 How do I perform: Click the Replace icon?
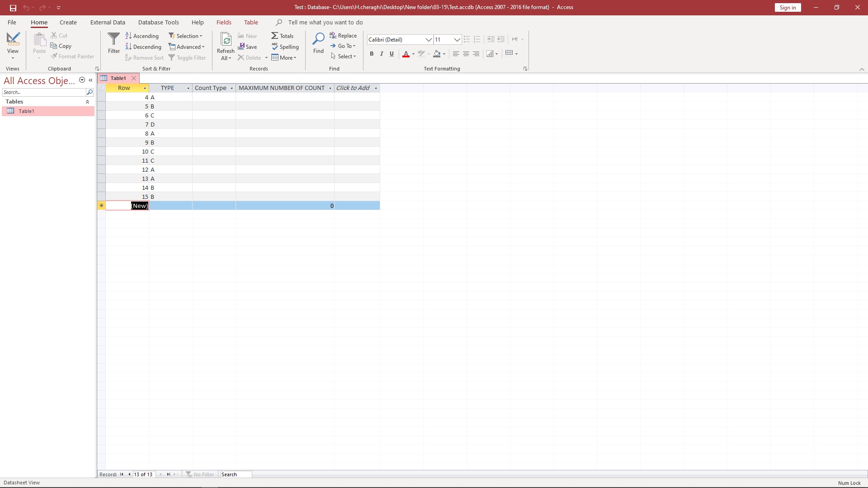(333, 35)
